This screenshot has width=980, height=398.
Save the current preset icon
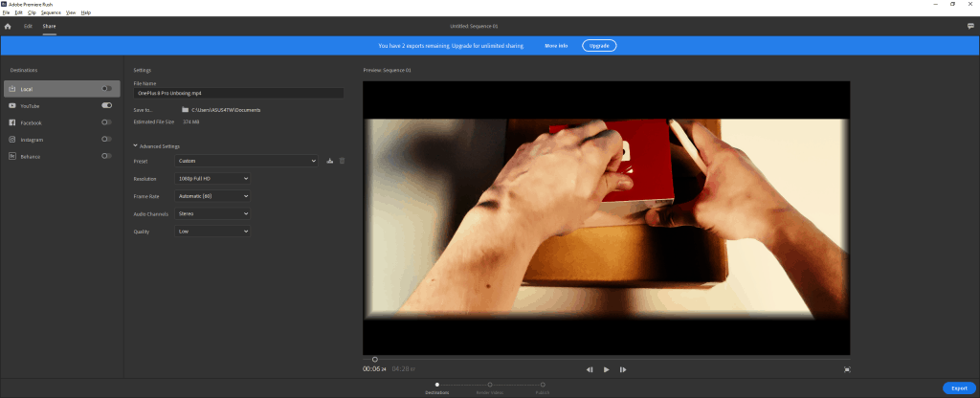coord(330,161)
